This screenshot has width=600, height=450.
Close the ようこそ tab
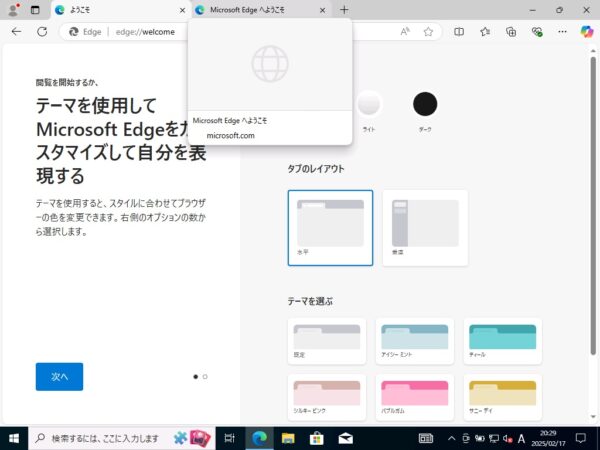[183, 10]
